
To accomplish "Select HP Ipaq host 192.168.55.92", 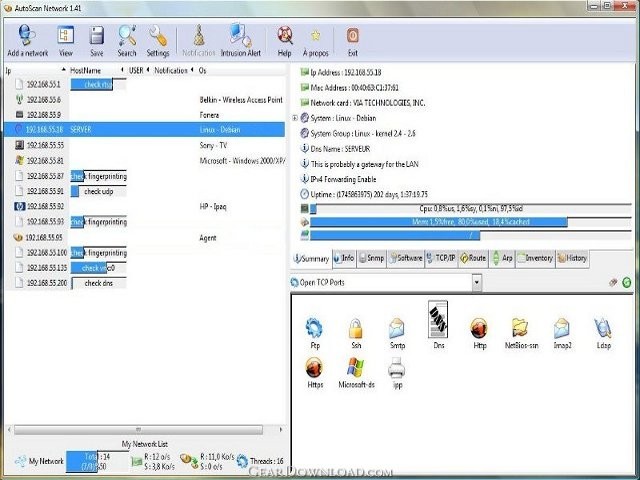I will pos(145,207).
